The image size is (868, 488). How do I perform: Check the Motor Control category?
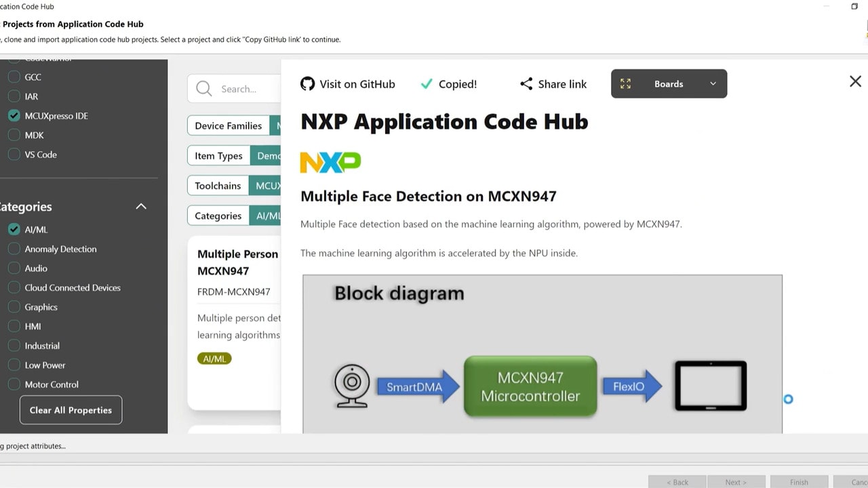[14, 384]
